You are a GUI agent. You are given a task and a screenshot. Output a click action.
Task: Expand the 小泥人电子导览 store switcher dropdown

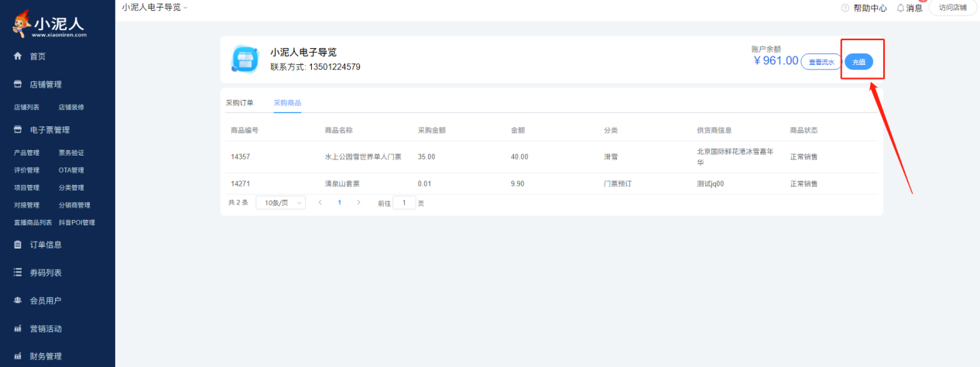pyautogui.click(x=155, y=7)
